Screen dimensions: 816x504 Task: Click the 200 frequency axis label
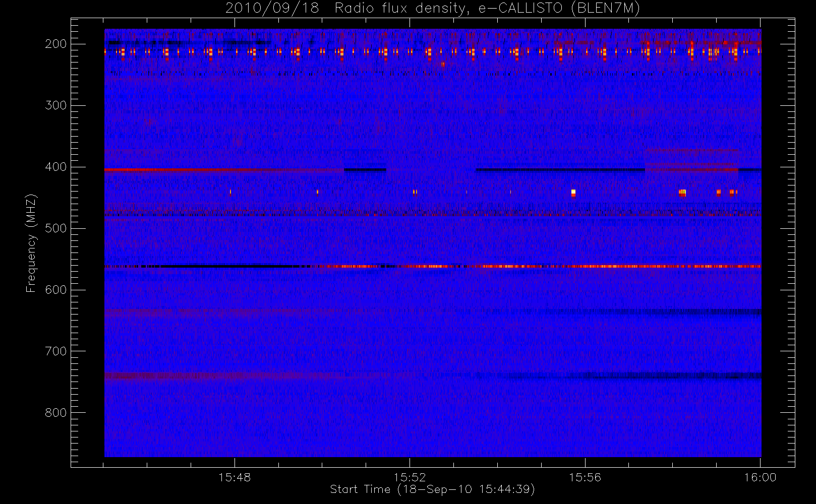[x=55, y=44]
